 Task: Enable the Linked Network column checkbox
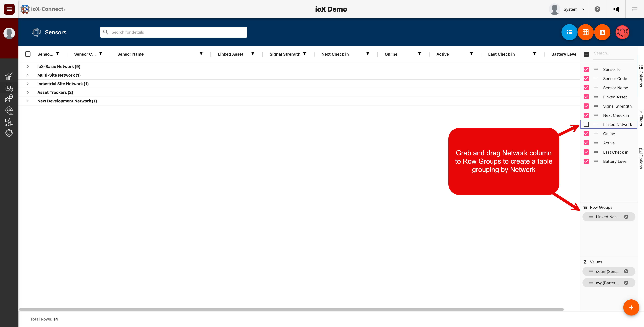point(586,124)
